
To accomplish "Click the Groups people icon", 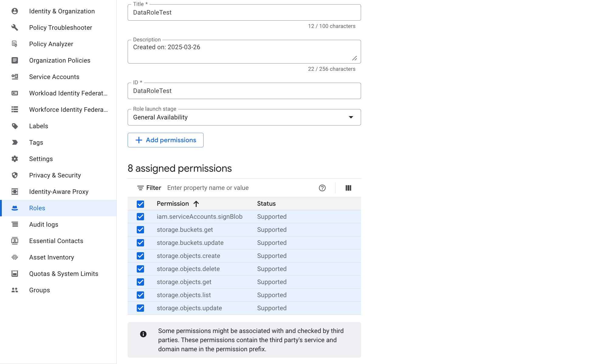I will point(15,290).
